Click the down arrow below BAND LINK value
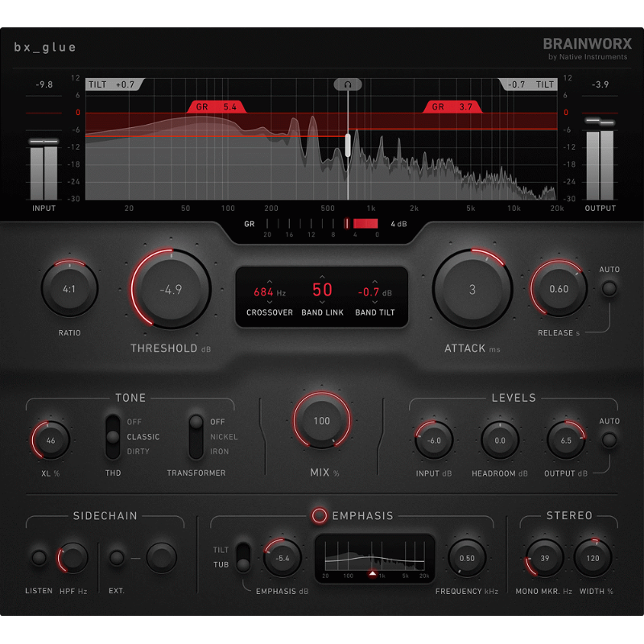This screenshot has height=644, width=644. click(x=322, y=302)
